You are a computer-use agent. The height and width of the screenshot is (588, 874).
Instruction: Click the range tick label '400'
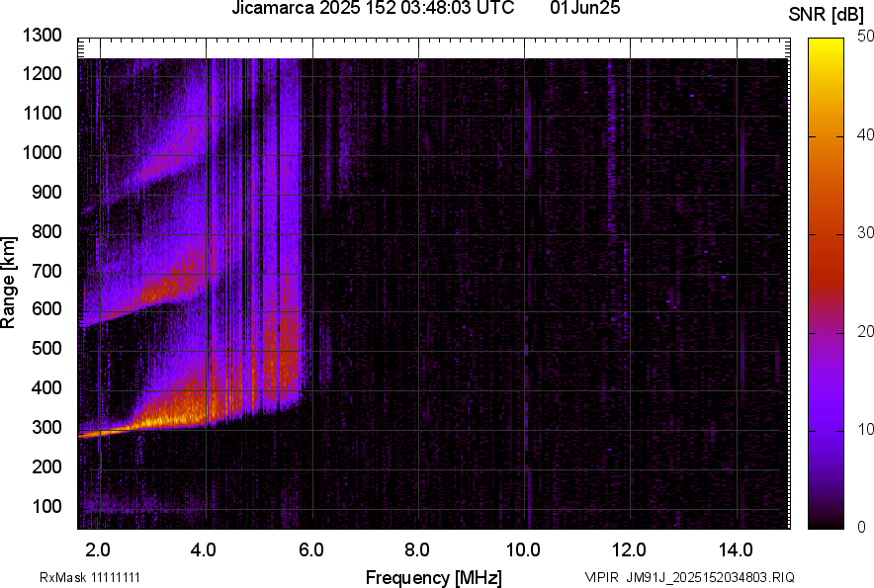[46, 387]
